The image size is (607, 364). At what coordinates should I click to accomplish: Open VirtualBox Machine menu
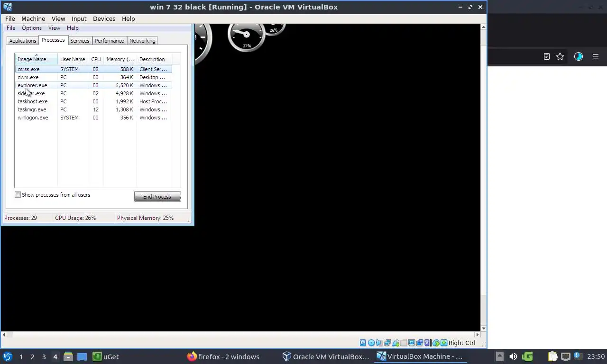click(x=33, y=18)
